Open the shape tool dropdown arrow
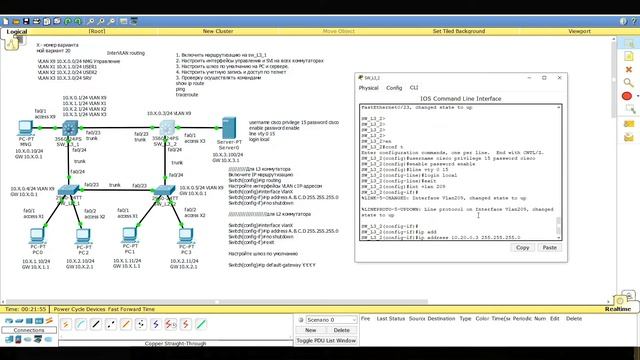The width and height of the screenshot is (640, 360). [x=638, y=96]
